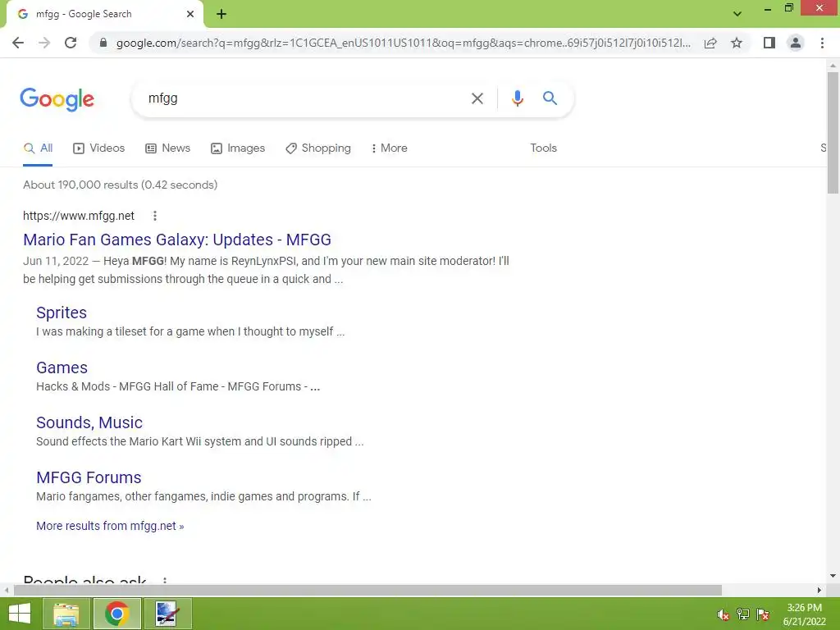840x630 pixels.
Task: Click More results from mfgg.net
Action: pos(110,526)
